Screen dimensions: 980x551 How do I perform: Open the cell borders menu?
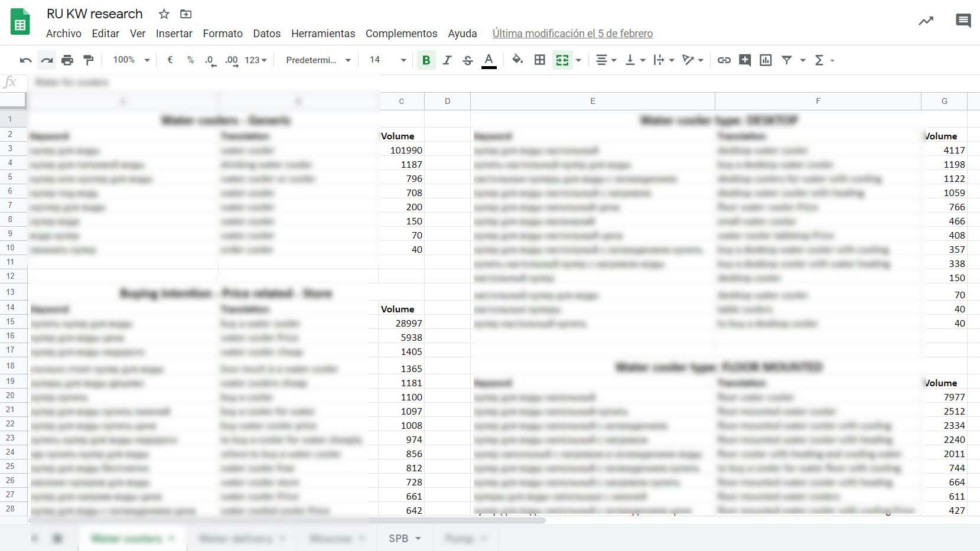(539, 60)
